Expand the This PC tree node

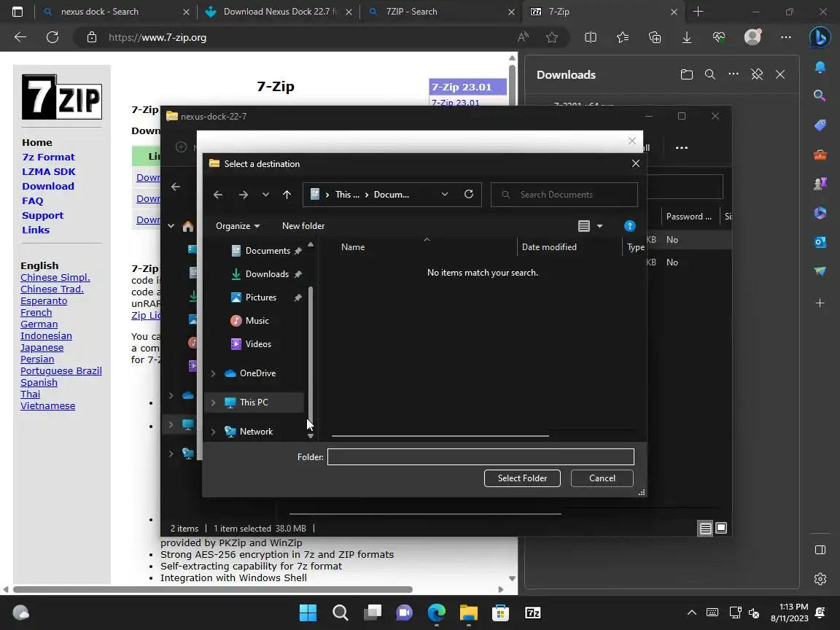tap(213, 402)
